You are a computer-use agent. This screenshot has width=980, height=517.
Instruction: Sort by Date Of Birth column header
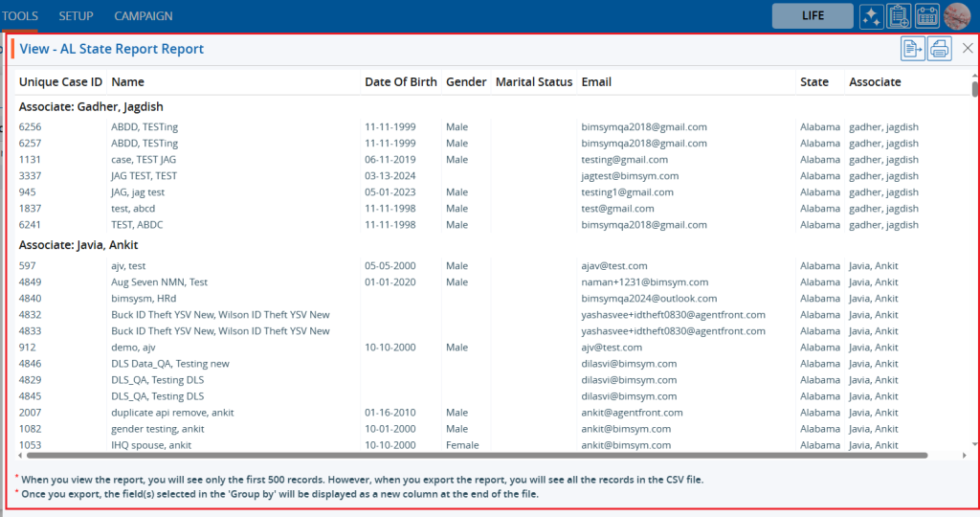pyautogui.click(x=400, y=82)
